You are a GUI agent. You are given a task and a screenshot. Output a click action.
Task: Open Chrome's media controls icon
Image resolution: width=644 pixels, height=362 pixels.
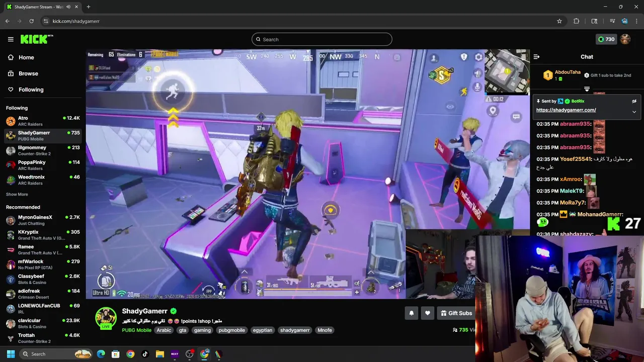click(x=612, y=21)
